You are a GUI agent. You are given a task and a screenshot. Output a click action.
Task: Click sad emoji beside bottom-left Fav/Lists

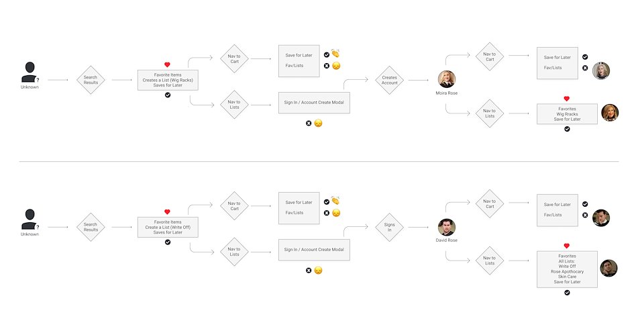pos(336,213)
